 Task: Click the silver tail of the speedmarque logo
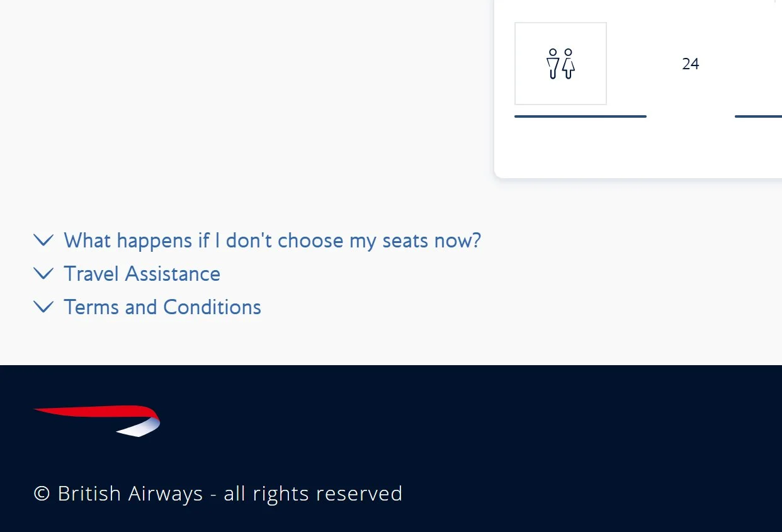click(140, 428)
